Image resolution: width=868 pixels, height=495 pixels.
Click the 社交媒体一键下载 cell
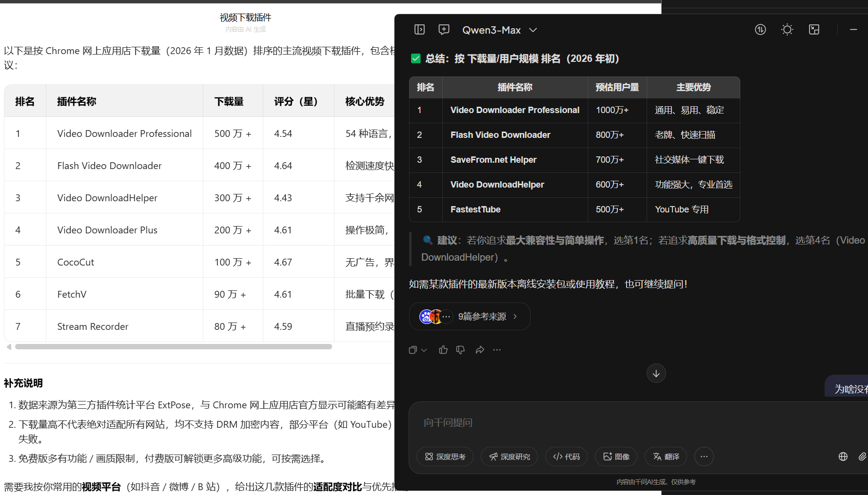pyautogui.click(x=690, y=160)
